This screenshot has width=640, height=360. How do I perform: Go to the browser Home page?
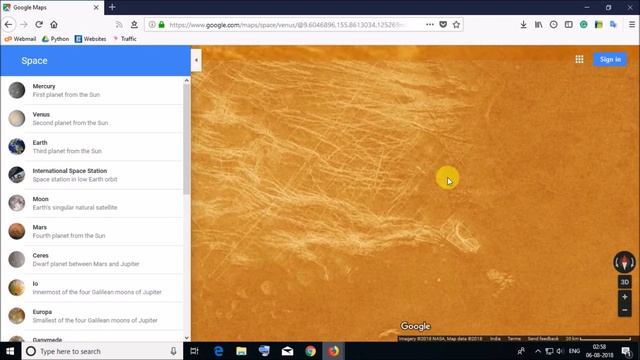point(54,24)
